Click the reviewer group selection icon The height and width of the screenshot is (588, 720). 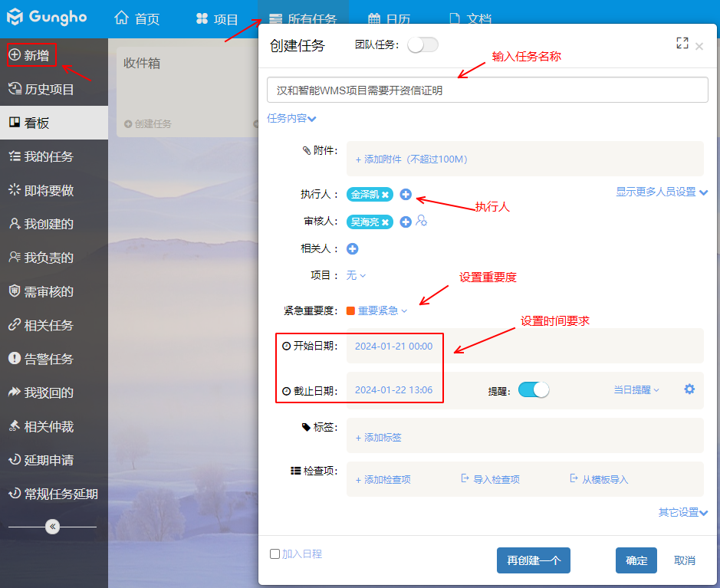pyautogui.click(x=421, y=222)
